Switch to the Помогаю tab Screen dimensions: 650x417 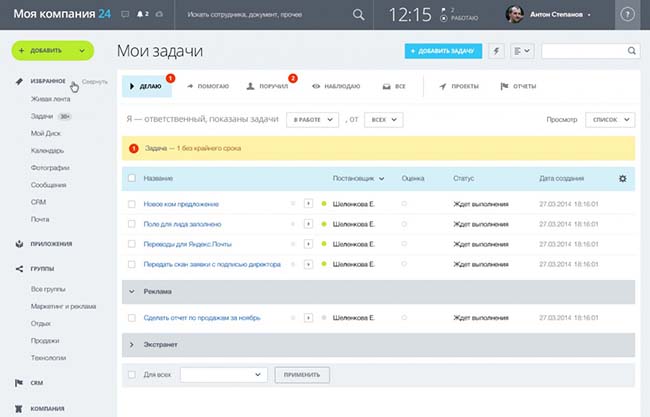tap(208, 87)
